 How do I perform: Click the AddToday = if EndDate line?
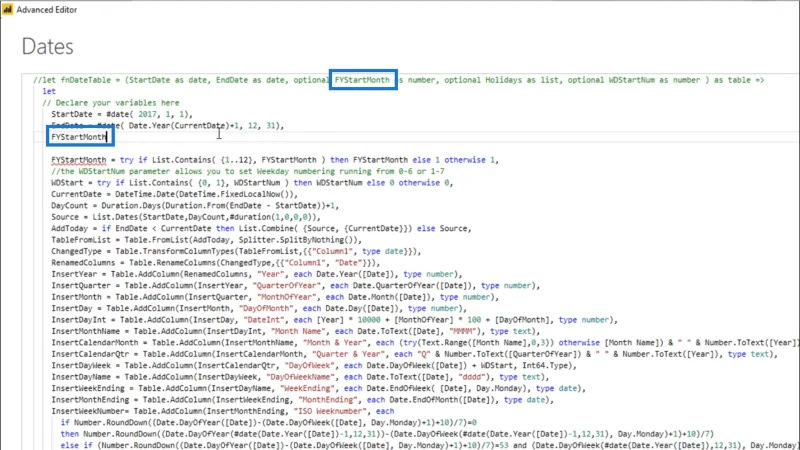[x=261, y=228]
